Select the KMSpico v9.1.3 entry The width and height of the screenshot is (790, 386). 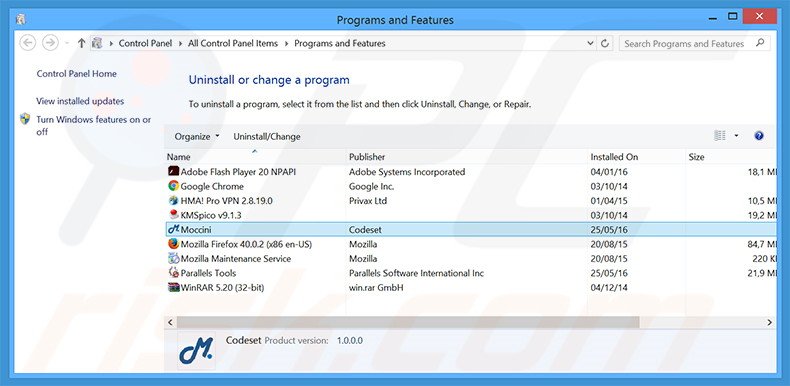point(471,215)
